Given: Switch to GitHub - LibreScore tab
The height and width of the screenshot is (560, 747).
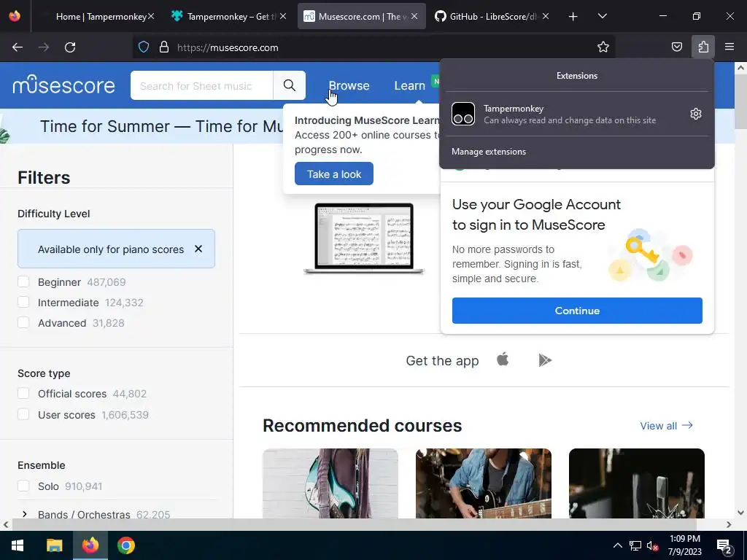Looking at the screenshot, I should 491,16.
